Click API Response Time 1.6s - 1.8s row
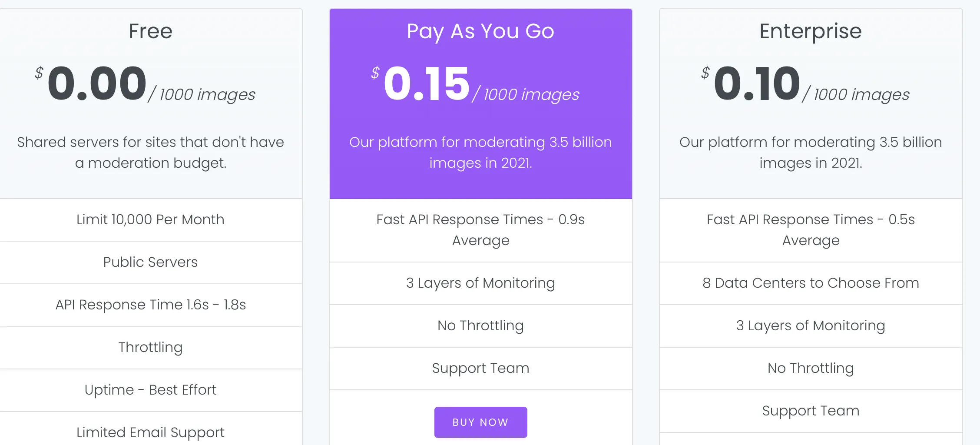The height and width of the screenshot is (445, 980). (150, 305)
